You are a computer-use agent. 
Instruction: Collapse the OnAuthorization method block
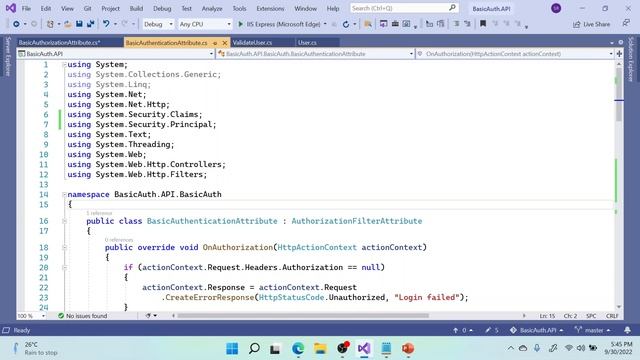point(64,247)
